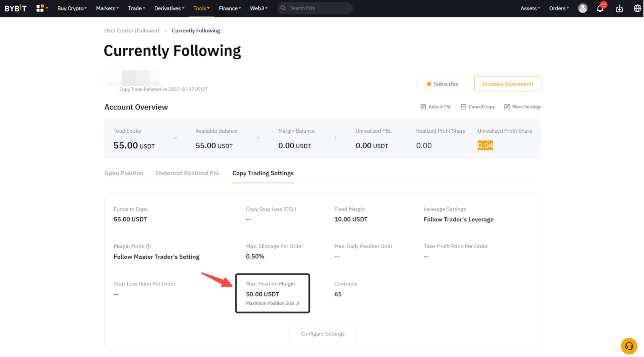Expand Maximum Position Size chevron
This screenshot has width=644, height=357.
298,303
